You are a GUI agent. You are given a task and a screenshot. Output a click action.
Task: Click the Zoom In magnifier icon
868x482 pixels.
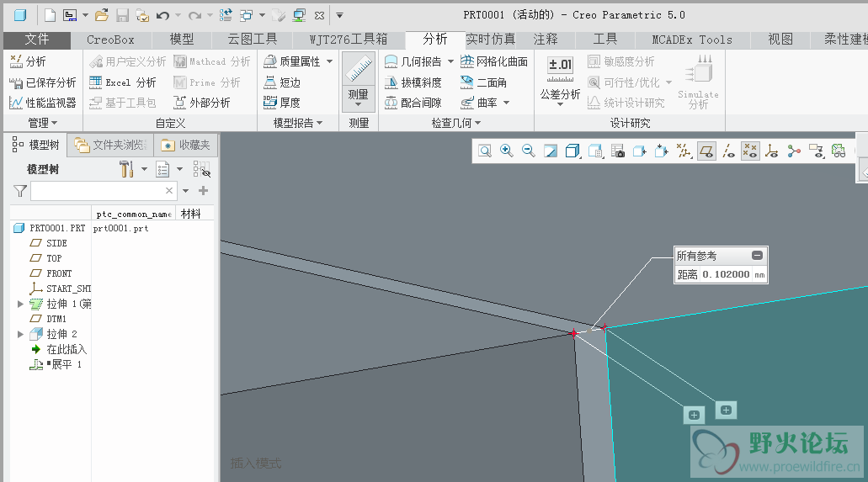(x=507, y=151)
